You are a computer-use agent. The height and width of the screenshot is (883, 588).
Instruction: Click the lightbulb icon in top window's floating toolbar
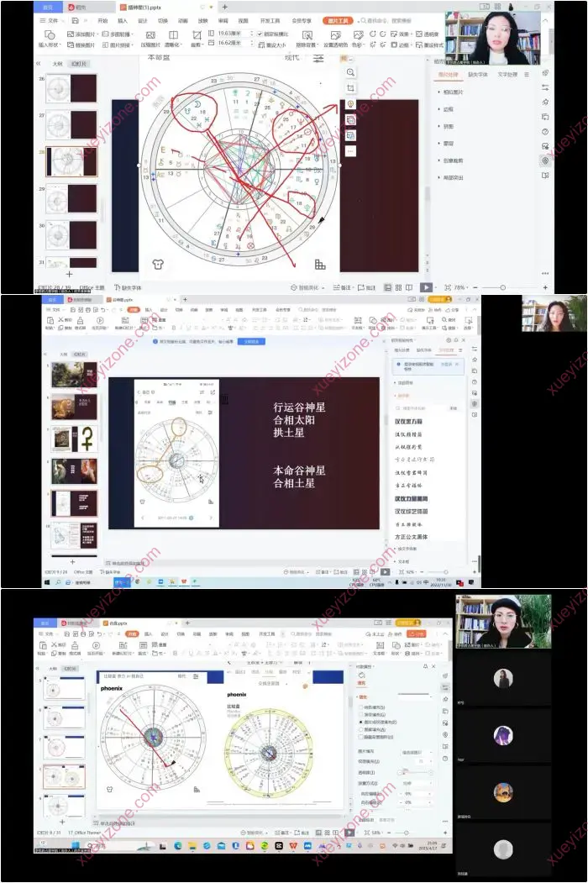(x=350, y=103)
